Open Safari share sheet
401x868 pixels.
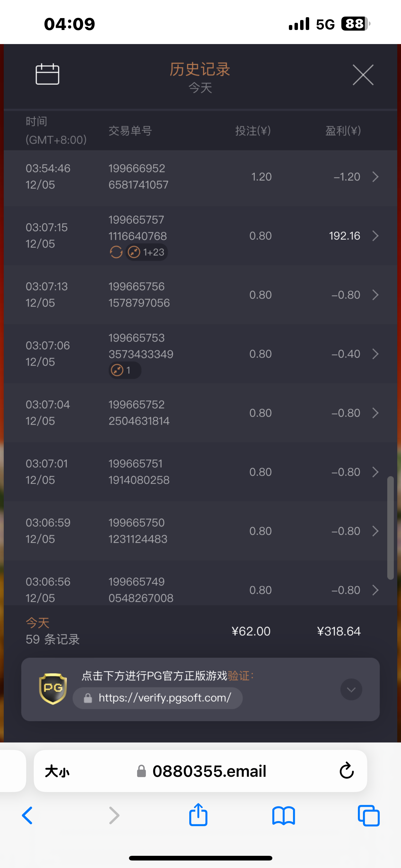click(198, 816)
